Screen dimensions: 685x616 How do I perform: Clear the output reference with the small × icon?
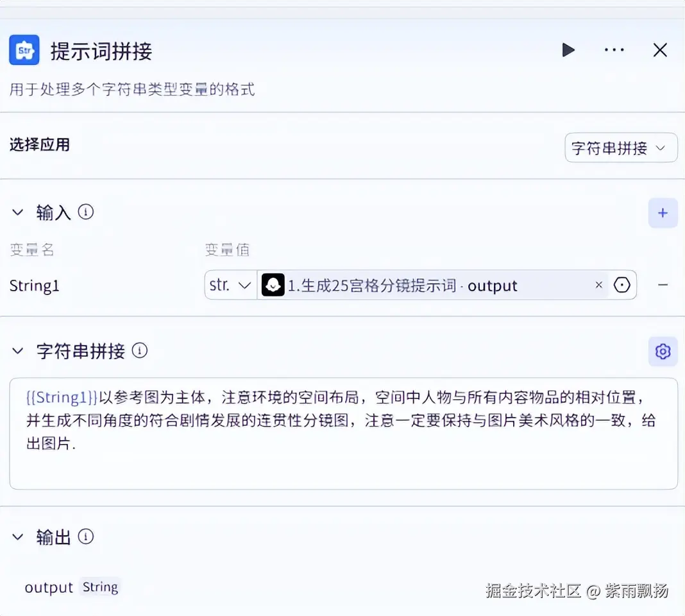598,285
